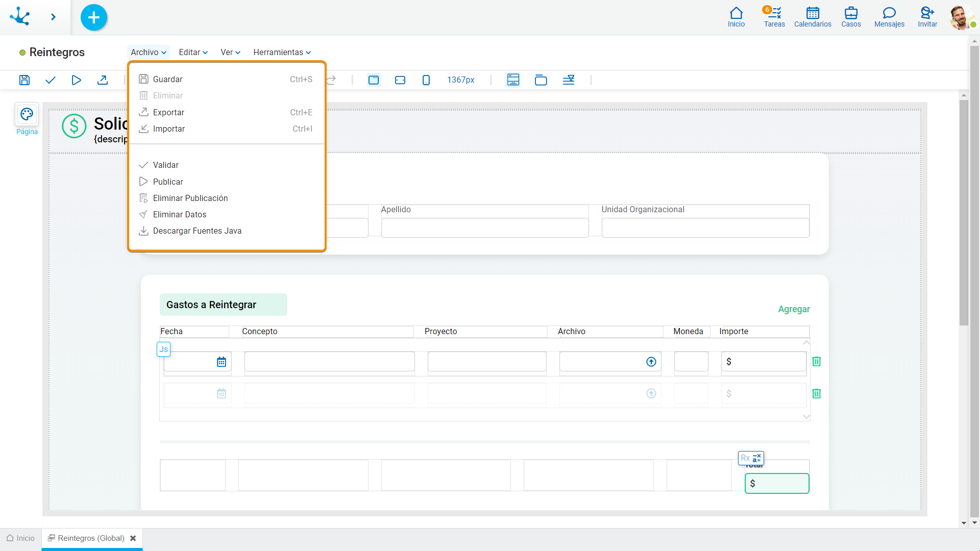Screen dimensions: 980x551
Task: Select Importar from Archivo menu
Action: point(168,129)
